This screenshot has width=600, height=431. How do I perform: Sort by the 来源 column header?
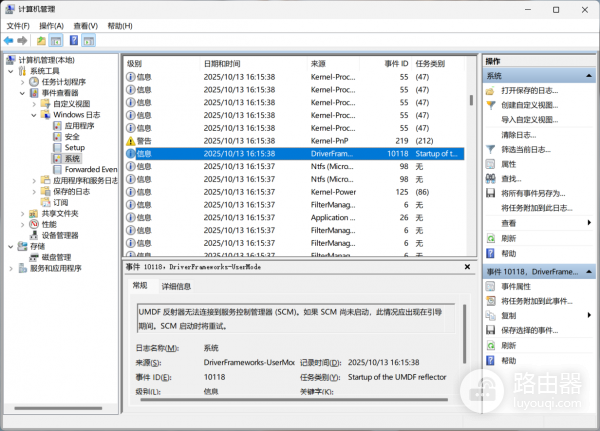pyautogui.click(x=333, y=64)
